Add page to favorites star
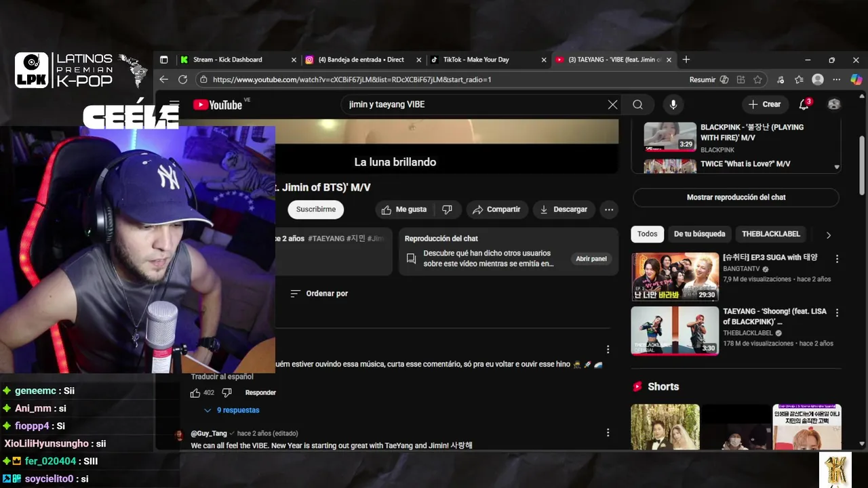868x488 pixels. pyautogui.click(x=757, y=79)
